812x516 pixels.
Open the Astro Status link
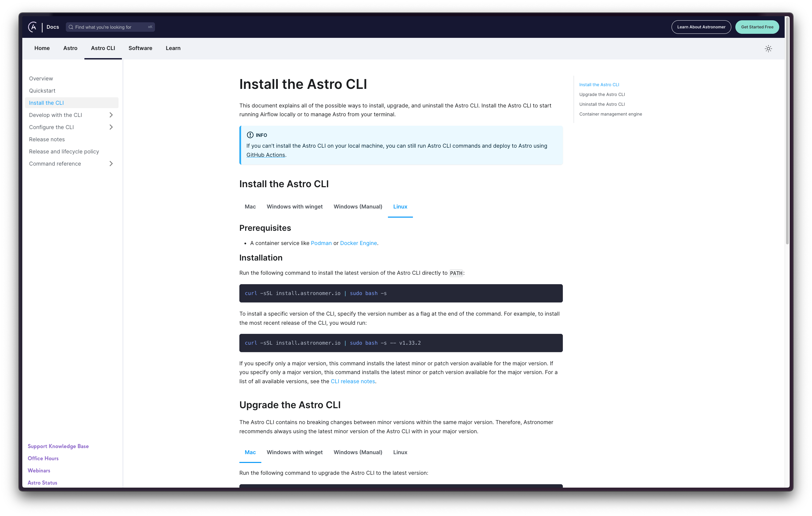click(x=42, y=483)
